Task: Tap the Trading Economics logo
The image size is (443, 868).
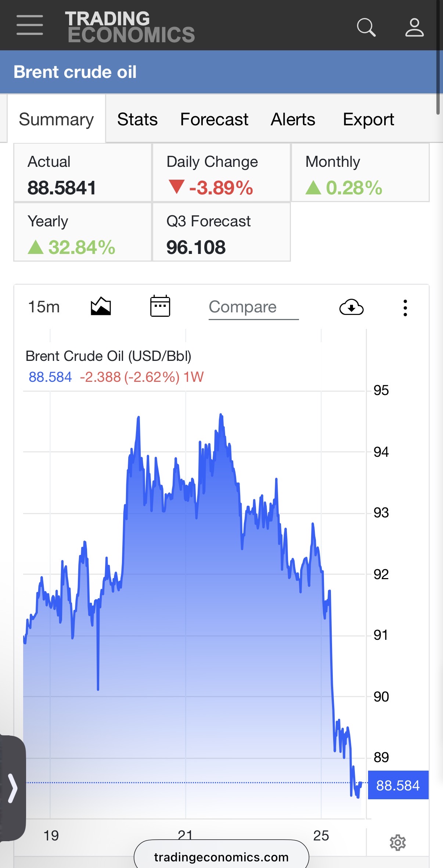Action: click(x=130, y=26)
